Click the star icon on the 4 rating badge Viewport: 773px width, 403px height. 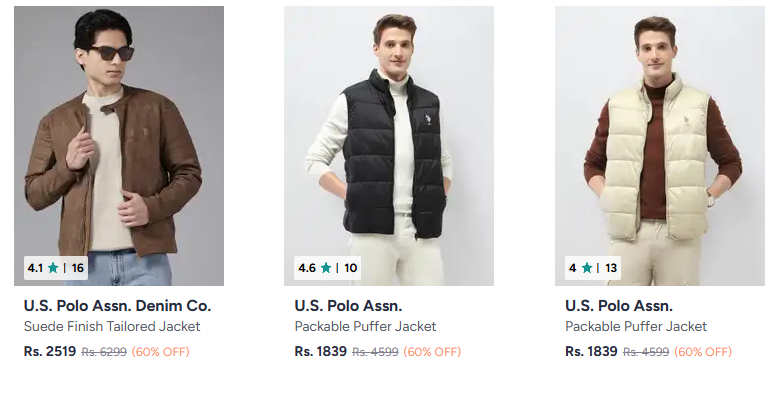coord(586,268)
